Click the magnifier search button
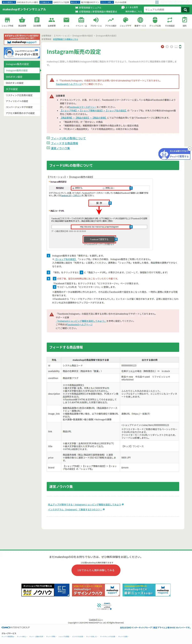The width and height of the screenshot is (192, 644). coord(185,10)
